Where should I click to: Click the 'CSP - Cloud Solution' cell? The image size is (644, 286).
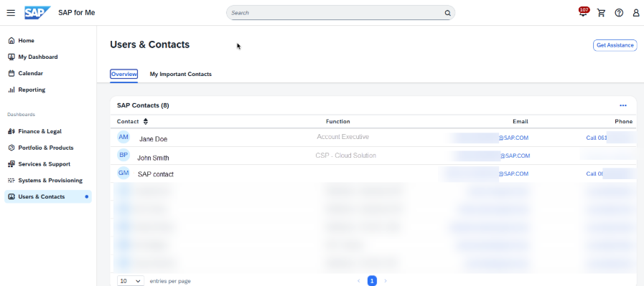pyautogui.click(x=346, y=156)
